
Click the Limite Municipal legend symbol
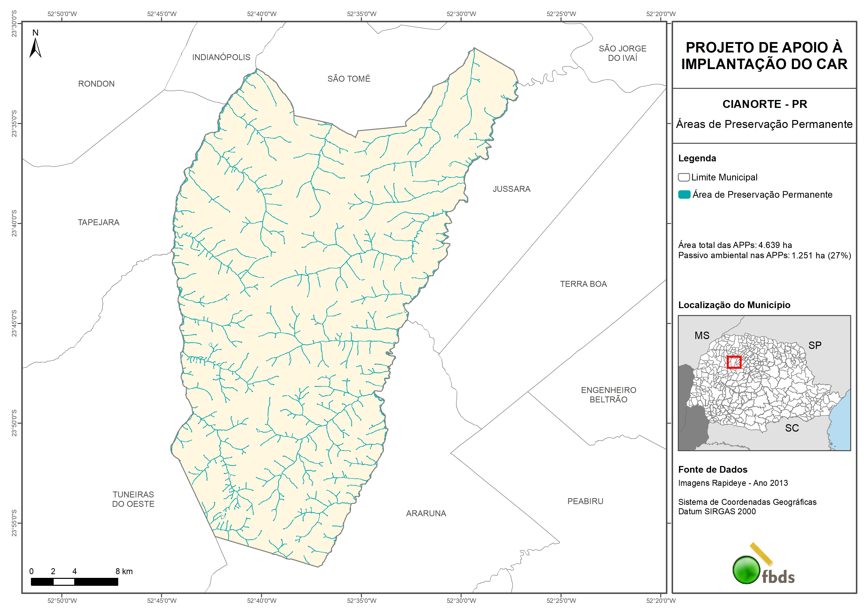point(683,177)
